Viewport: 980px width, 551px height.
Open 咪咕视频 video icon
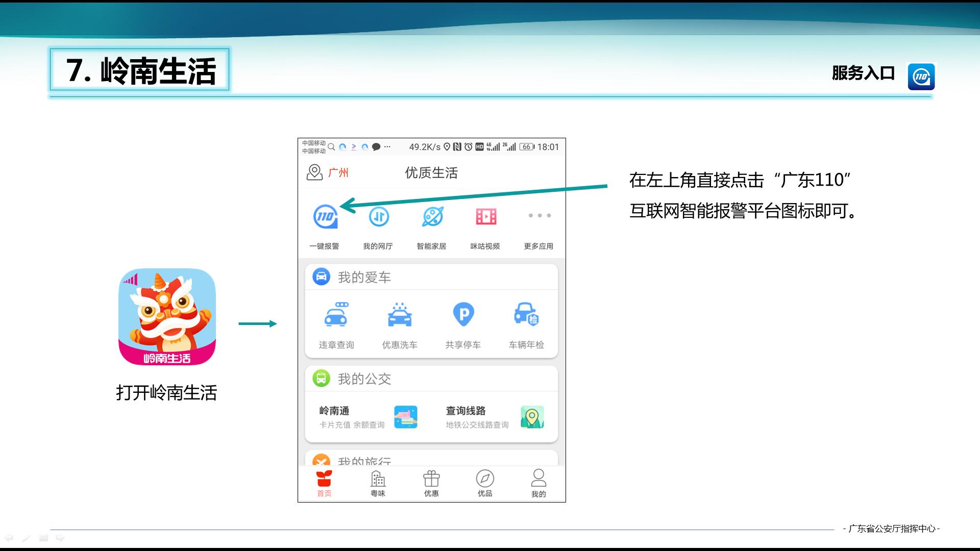tap(486, 216)
